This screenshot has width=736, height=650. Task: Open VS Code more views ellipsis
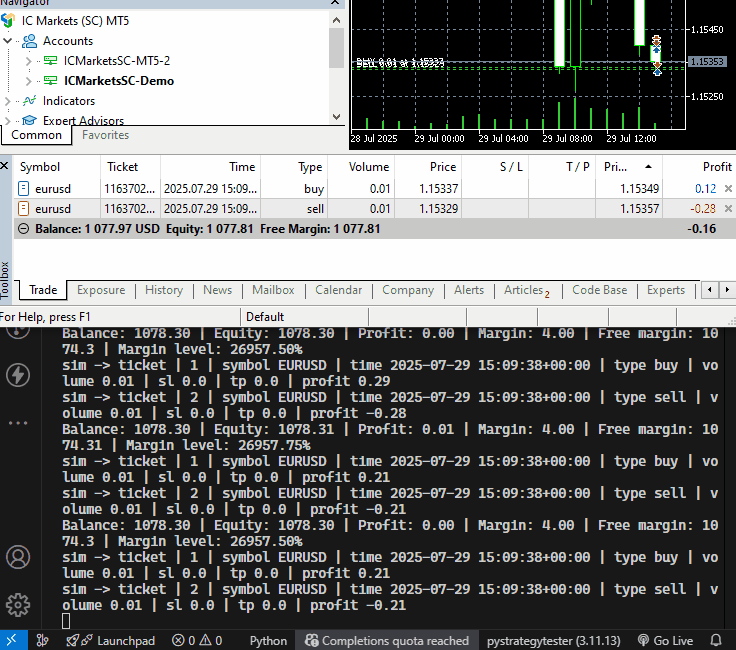click(x=18, y=423)
